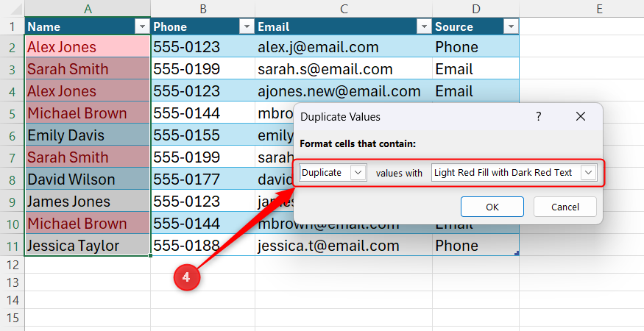Select row 13 header
Screen dimensions: 644x331
click(x=13, y=282)
